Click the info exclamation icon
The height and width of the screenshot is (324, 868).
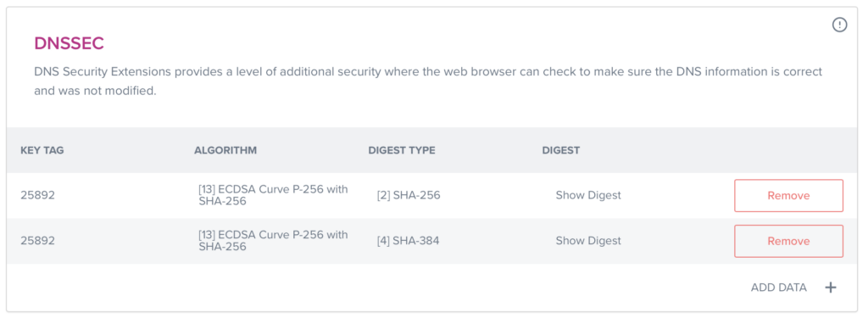point(840,25)
